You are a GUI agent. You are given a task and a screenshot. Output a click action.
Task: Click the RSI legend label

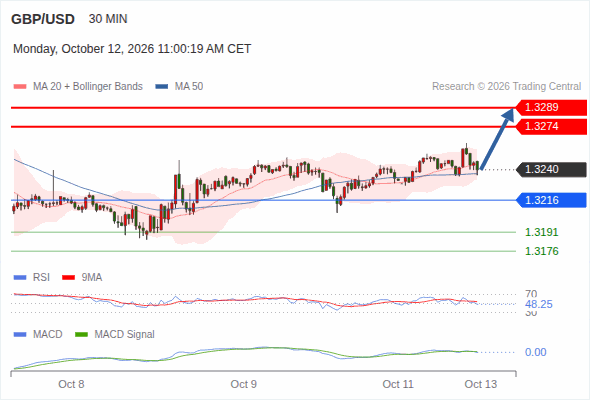point(41,278)
